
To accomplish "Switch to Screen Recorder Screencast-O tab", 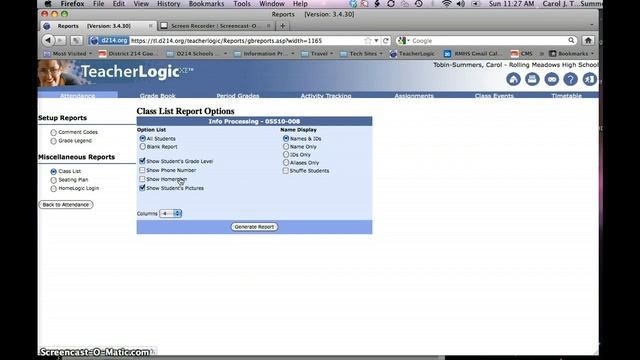I will [x=216, y=26].
